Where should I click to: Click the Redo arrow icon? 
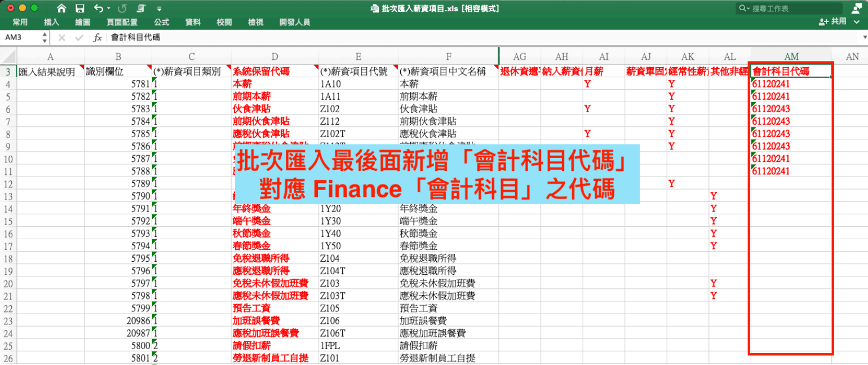click(122, 8)
